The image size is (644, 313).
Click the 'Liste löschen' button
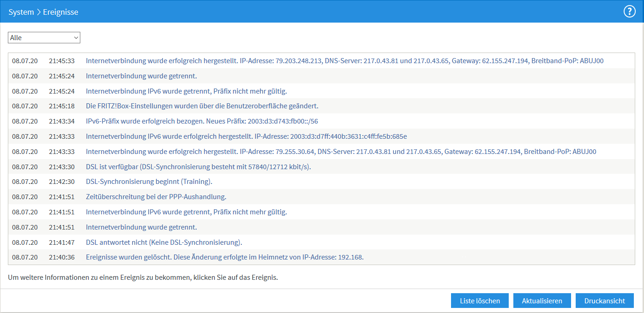480,301
